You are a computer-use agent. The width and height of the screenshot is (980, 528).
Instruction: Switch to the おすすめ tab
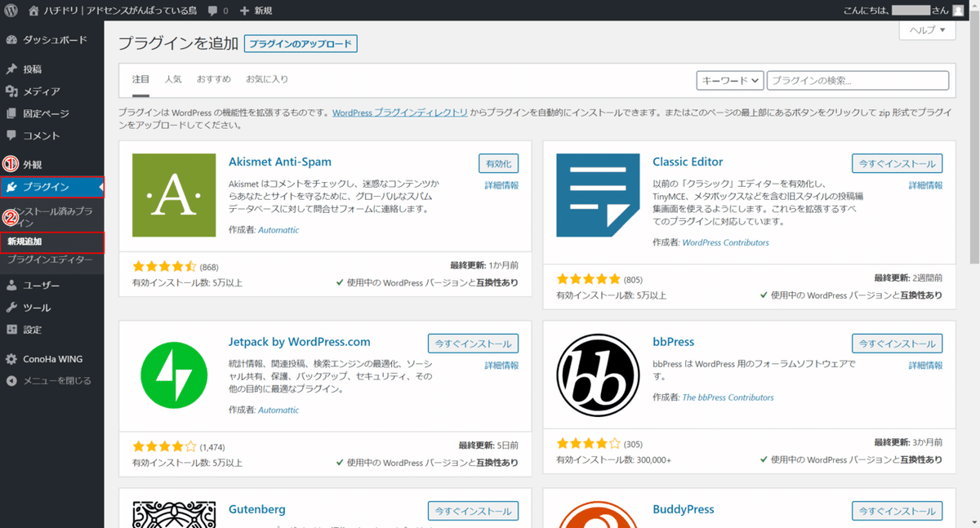[x=214, y=79]
